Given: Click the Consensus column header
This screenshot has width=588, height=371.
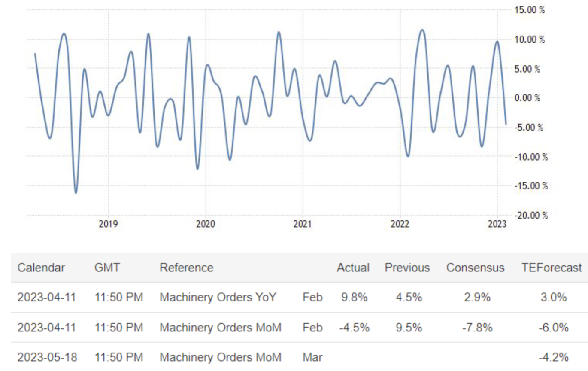Looking at the screenshot, I should pos(475,268).
